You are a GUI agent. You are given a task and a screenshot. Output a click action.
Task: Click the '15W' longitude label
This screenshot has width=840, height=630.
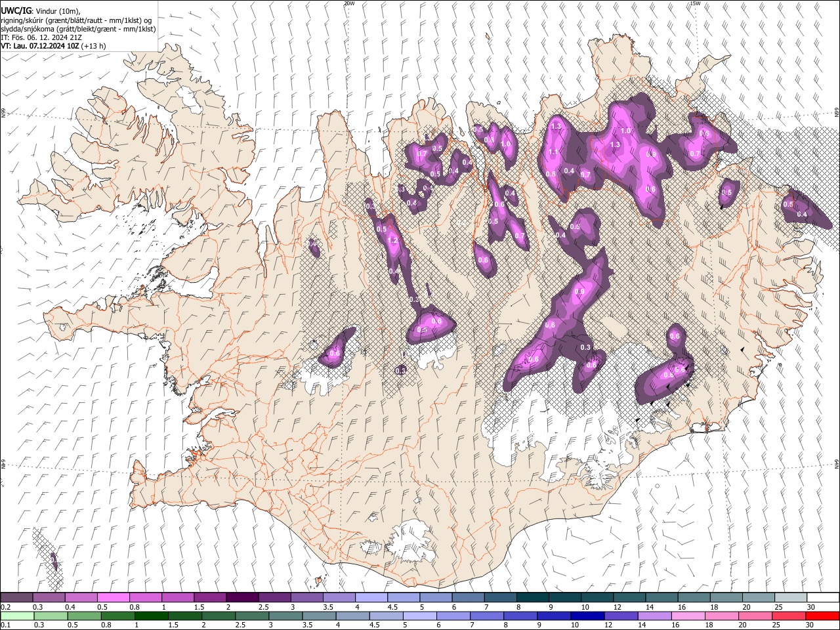[695, 3]
